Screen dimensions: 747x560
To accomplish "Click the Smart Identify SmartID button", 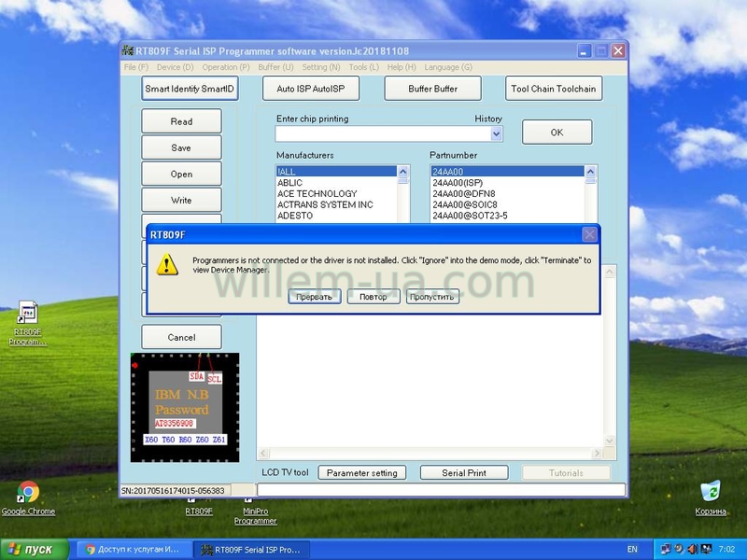I will coord(190,89).
